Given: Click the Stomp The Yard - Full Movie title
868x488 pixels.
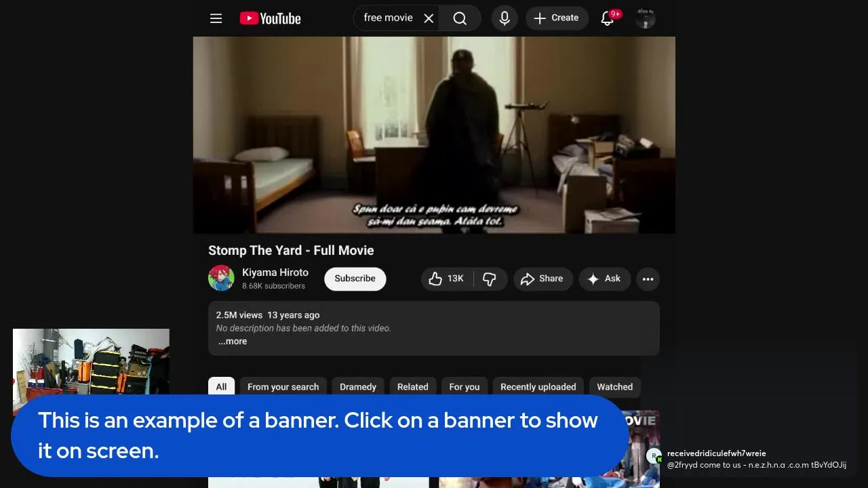Looking at the screenshot, I should [291, 250].
